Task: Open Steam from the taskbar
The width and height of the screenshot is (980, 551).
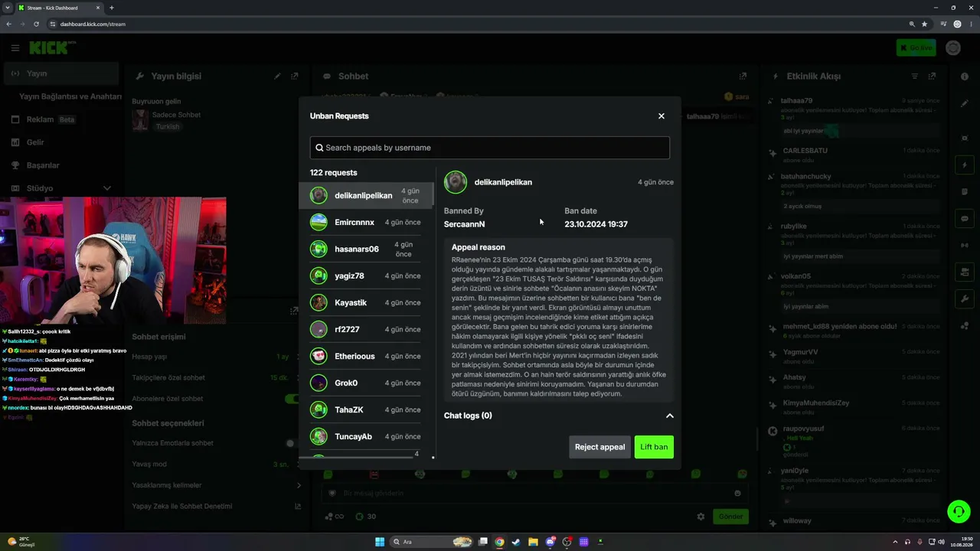Action: point(516,542)
